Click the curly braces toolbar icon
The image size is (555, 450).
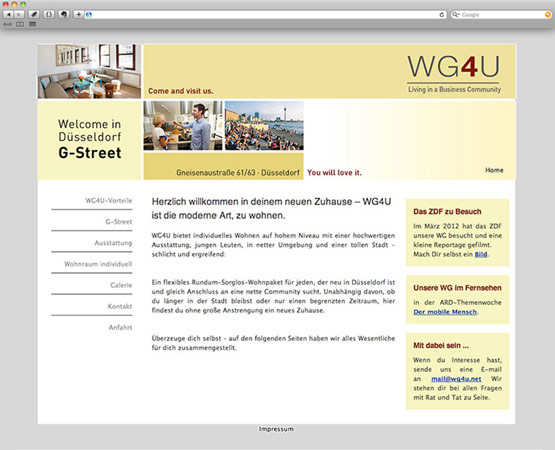tap(49, 15)
